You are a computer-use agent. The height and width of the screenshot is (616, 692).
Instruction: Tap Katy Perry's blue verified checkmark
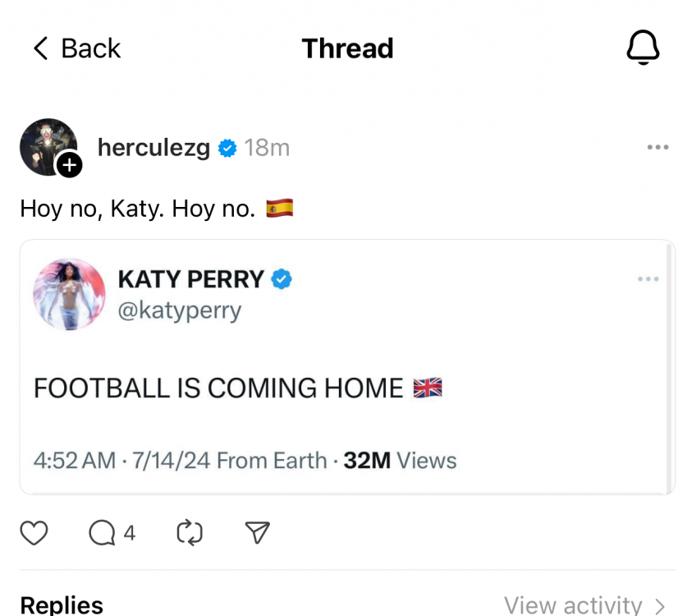click(x=282, y=279)
